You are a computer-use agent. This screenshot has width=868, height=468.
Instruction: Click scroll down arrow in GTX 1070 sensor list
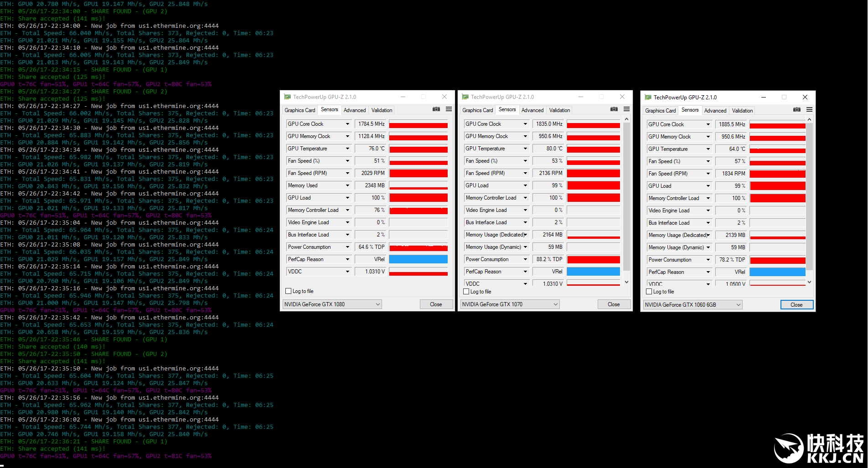pos(626,282)
